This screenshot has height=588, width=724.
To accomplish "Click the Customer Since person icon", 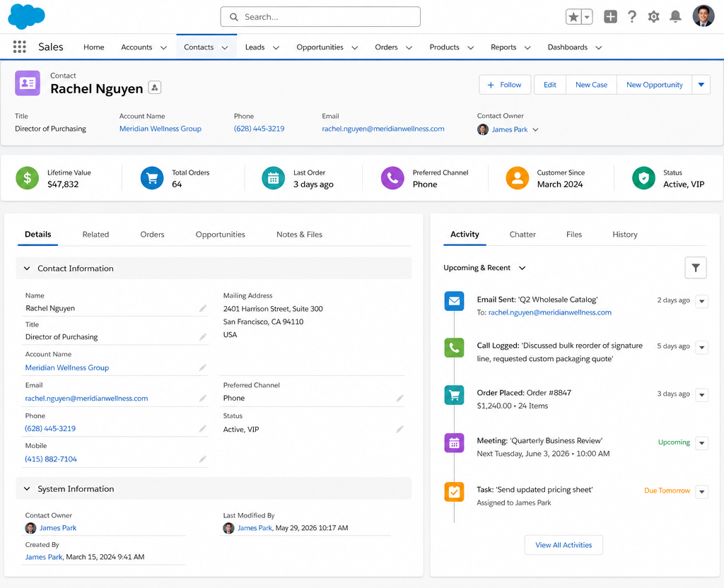I will [517, 178].
